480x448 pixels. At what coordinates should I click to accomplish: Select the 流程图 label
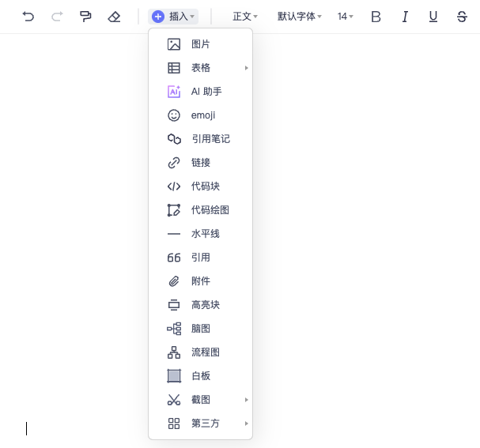pos(206,352)
